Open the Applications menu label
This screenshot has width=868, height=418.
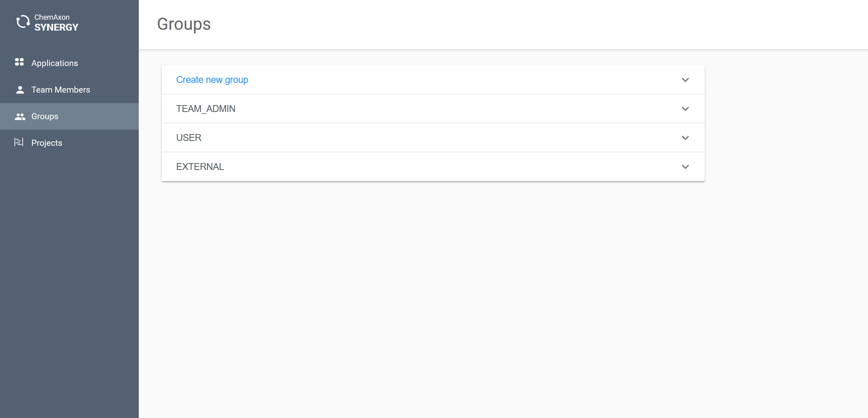coord(55,63)
